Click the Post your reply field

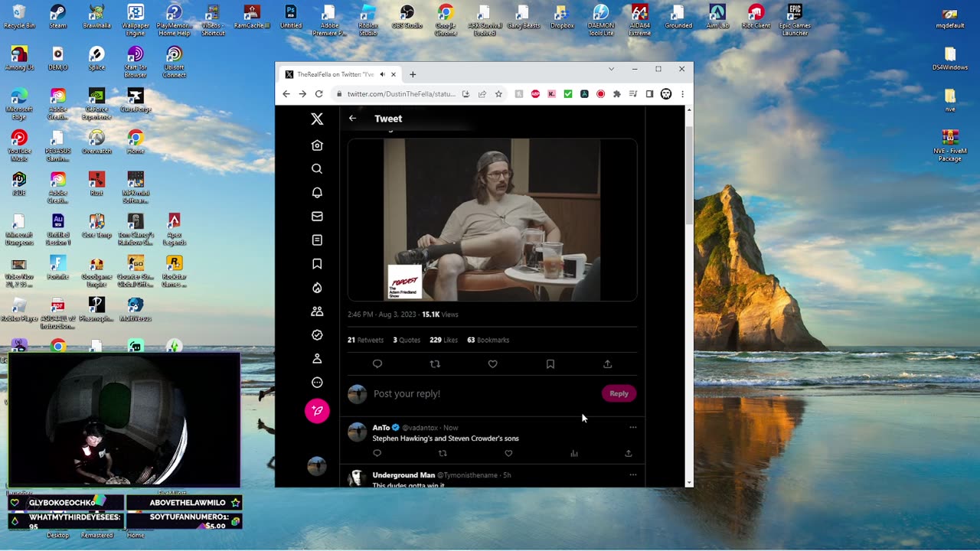tap(484, 393)
